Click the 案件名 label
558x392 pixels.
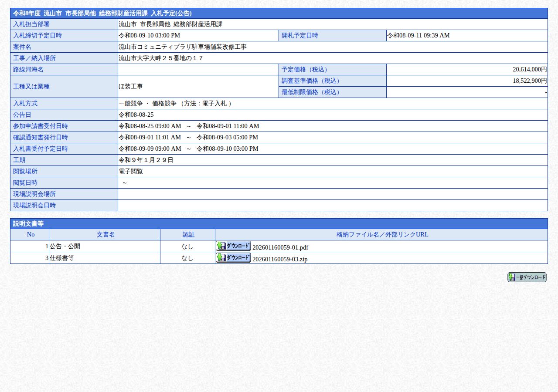pos(22,47)
